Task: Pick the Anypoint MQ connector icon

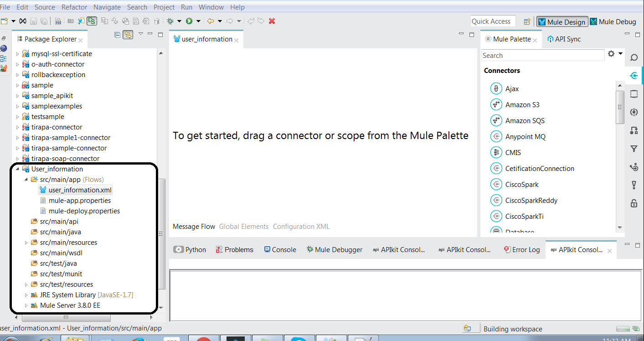Action: coord(496,137)
